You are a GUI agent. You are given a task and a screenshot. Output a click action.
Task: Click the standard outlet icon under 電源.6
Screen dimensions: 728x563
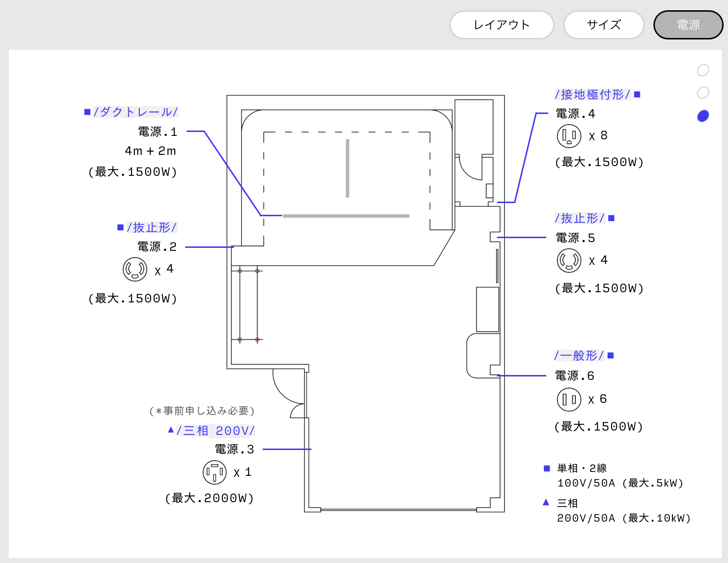(569, 399)
